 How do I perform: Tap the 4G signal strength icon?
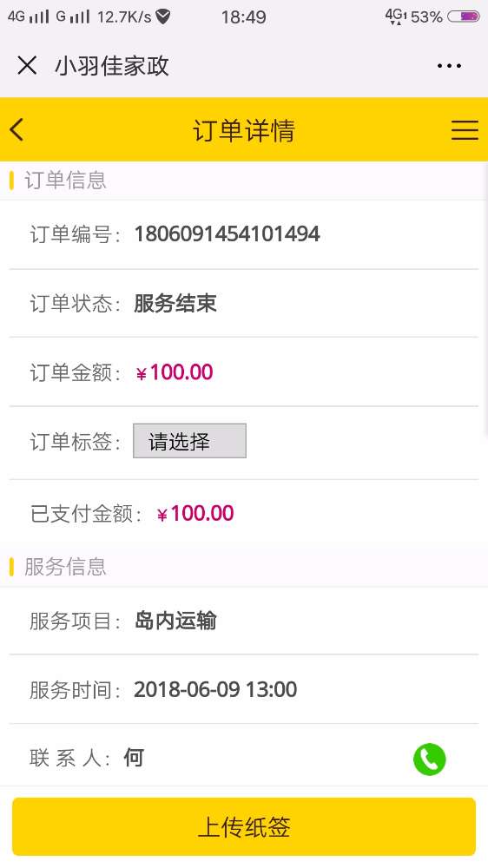click(x=29, y=16)
